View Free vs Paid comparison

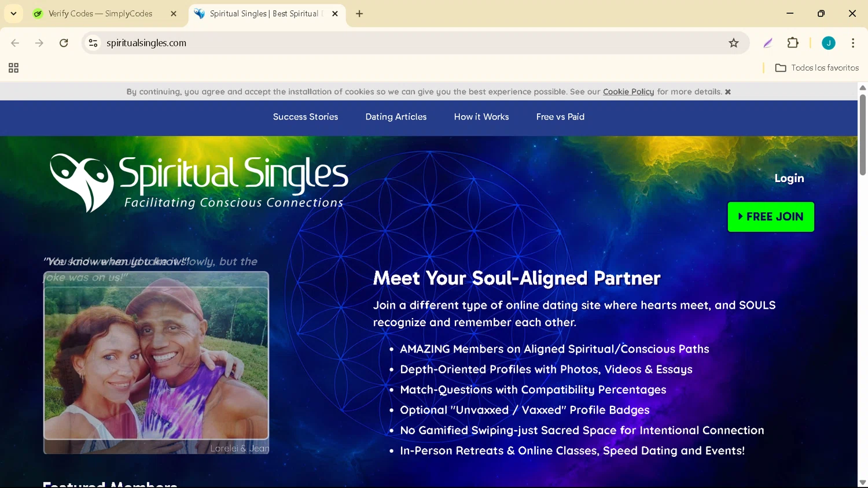pyautogui.click(x=560, y=117)
